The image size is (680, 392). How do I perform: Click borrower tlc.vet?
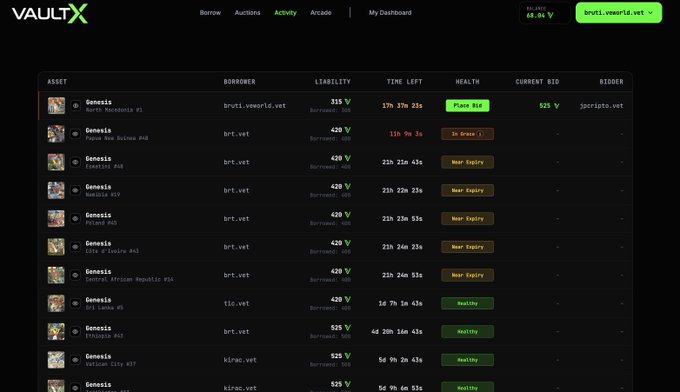(x=236, y=303)
